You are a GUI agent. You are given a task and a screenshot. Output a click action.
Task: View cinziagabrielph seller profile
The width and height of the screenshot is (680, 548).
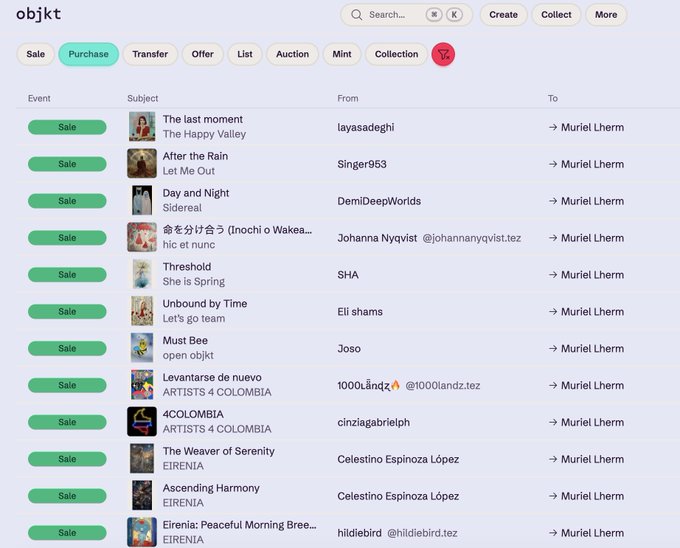(x=373, y=422)
